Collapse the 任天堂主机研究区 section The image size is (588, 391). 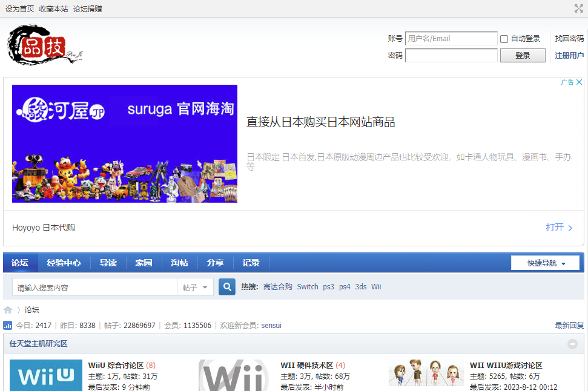coord(572,344)
